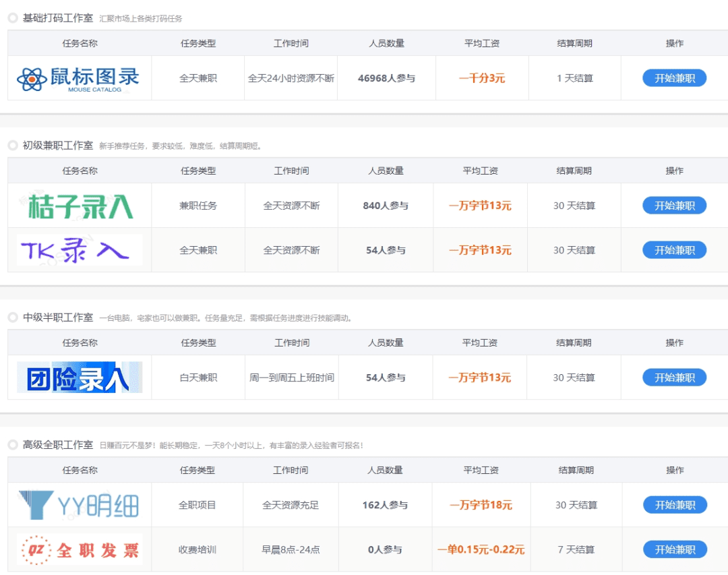The width and height of the screenshot is (728, 575).
Task: Click 全天24小时资源不断 work time cell
Action: pyautogui.click(x=291, y=78)
